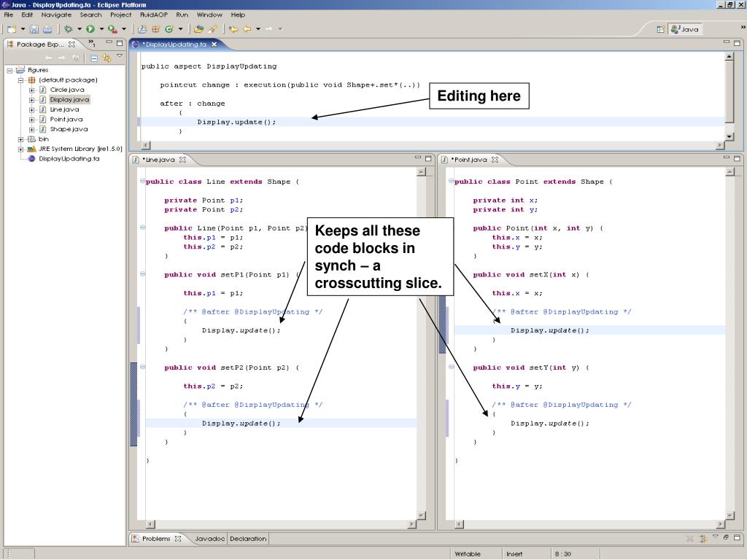
Task: Open the File menu
Action: coord(9,15)
